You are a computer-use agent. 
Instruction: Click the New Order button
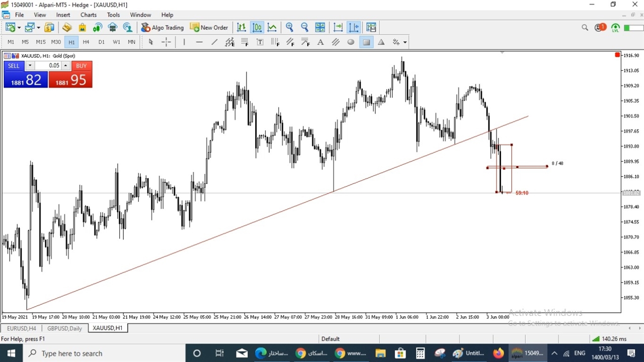pos(209,28)
